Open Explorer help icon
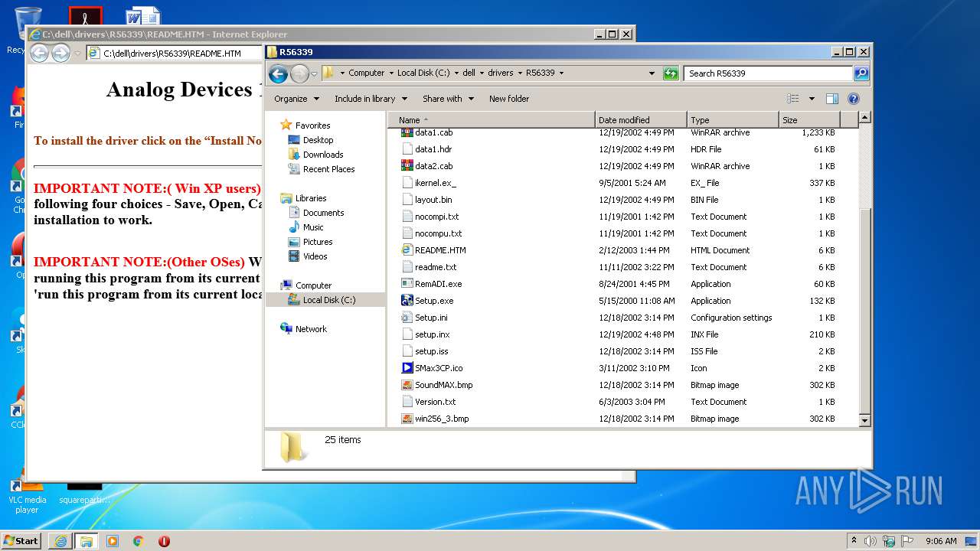 854,99
